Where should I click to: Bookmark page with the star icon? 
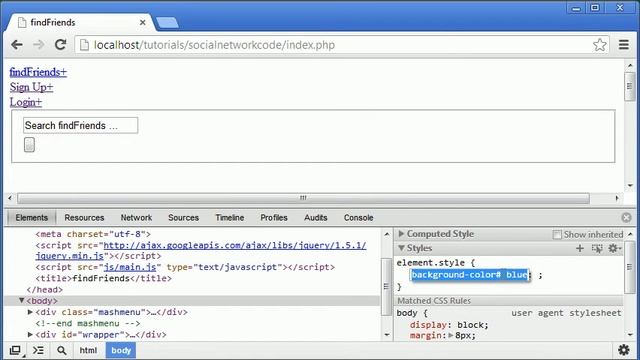pyautogui.click(x=600, y=44)
